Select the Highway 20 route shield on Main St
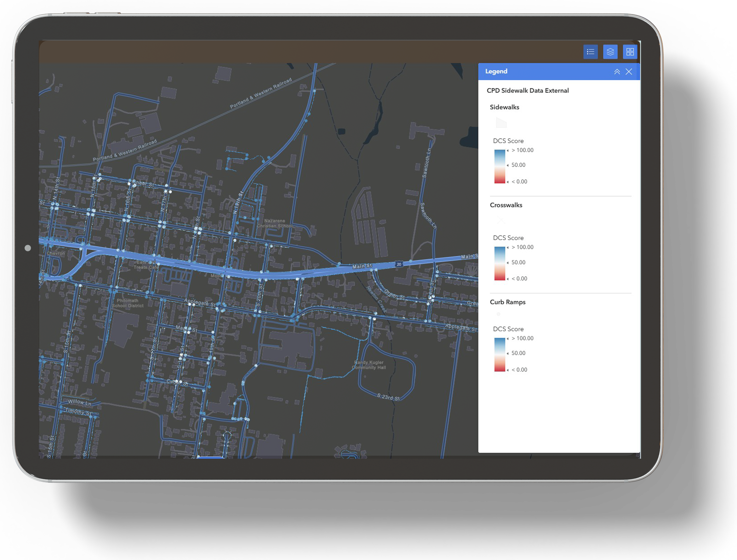The width and height of the screenshot is (737, 560). pos(399,264)
